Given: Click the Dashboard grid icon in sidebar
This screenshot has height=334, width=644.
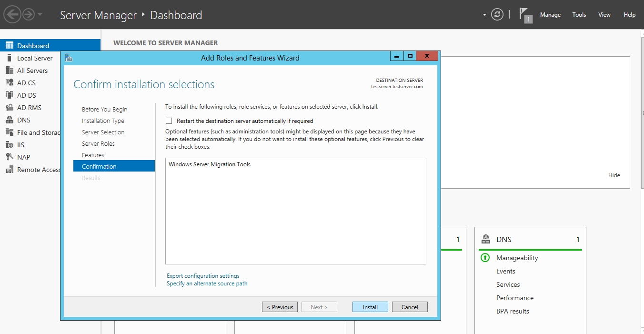Looking at the screenshot, I should 10,46.
